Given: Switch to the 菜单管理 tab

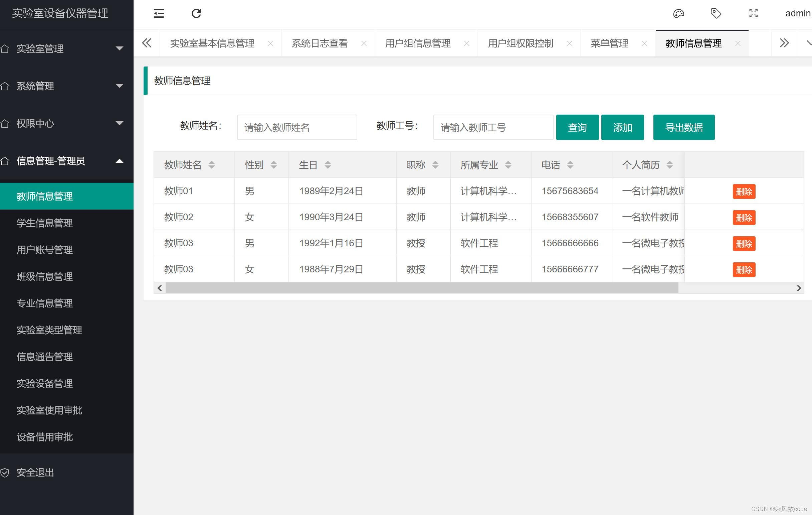Looking at the screenshot, I should coord(609,43).
